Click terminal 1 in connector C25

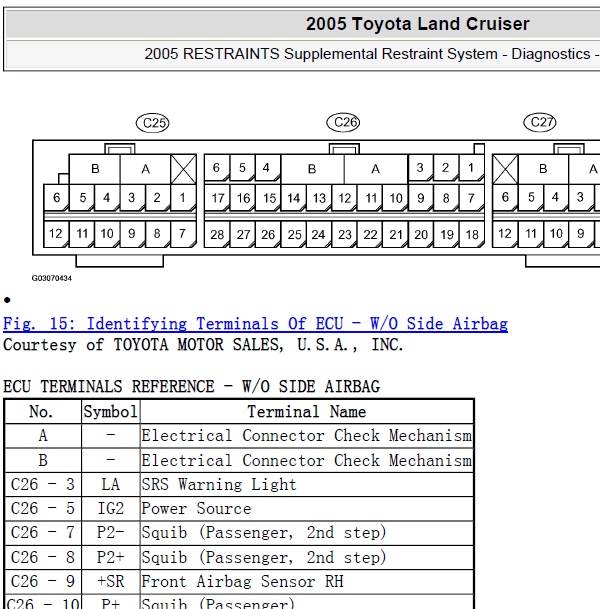[183, 198]
